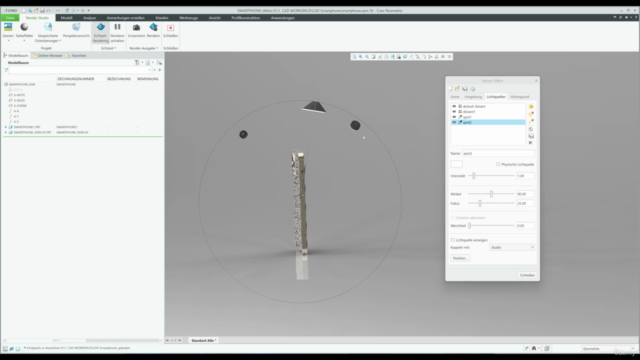Click the Gespeicherte Orientierungen icon
Viewport: 640px width, 360px height.
(48, 27)
